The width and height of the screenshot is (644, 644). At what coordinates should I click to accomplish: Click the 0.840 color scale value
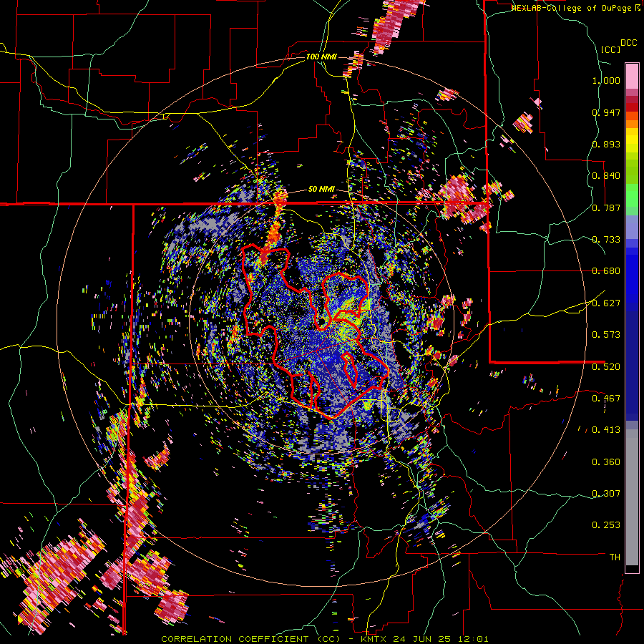point(606,176)
